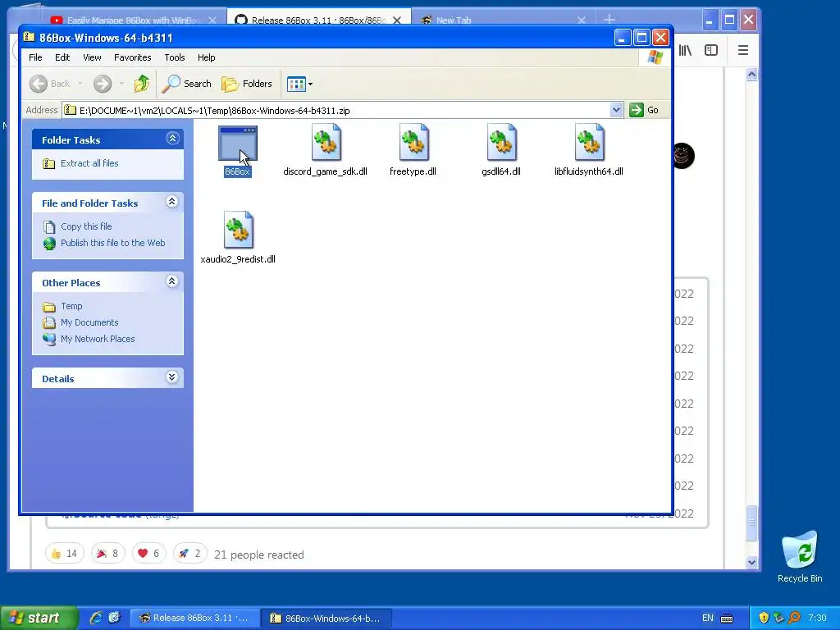Collapse the Folder Tasks panel
The height and width of the screenshot is (630, 840).
tap(172, 139)
